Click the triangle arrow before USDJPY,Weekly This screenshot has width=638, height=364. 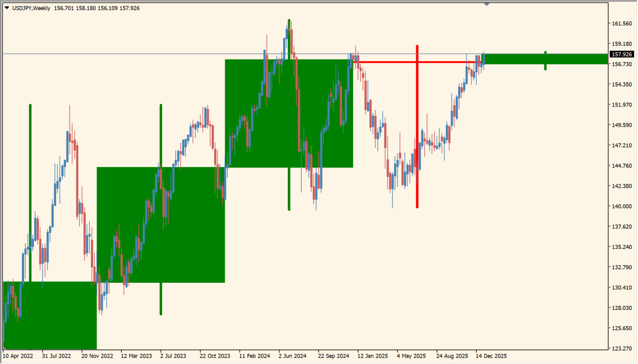click(6, 8)
